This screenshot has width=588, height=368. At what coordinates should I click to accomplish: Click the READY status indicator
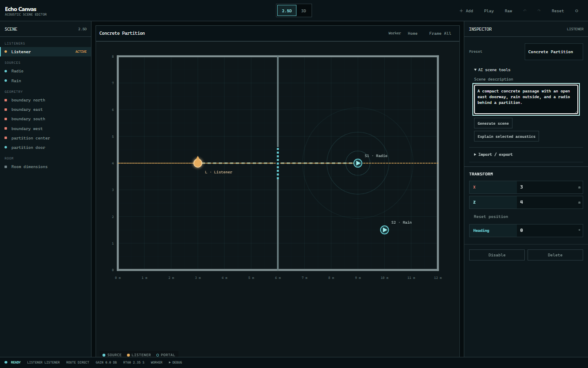[x=13, y=362]
